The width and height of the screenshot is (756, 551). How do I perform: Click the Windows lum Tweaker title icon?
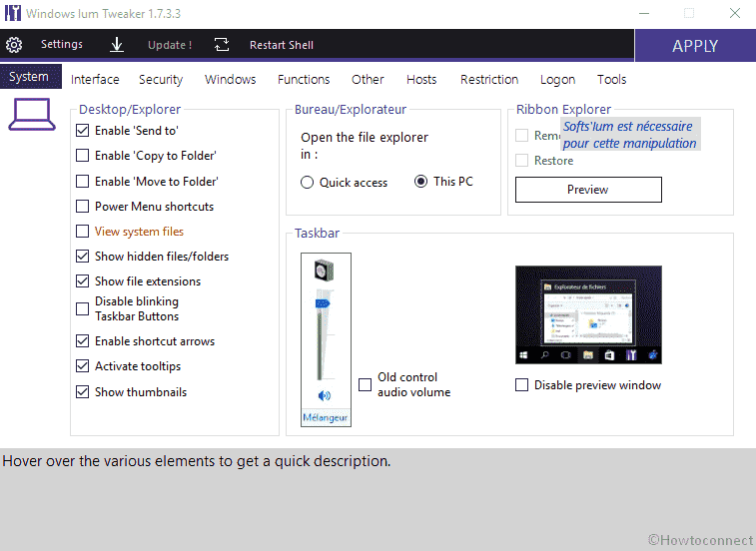click(x=13, y=13)
